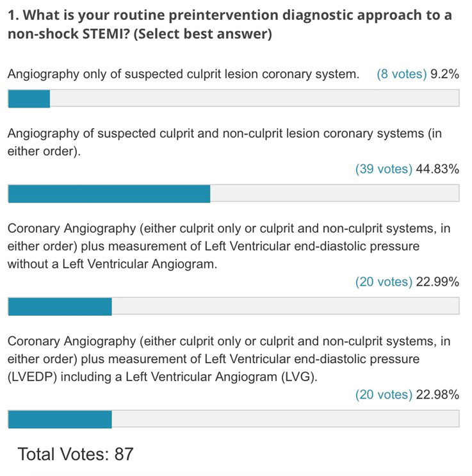The image size is (472, 476).
Task: Open the '(20 votes)' link beside 22.99%
Action: [384, 282]
